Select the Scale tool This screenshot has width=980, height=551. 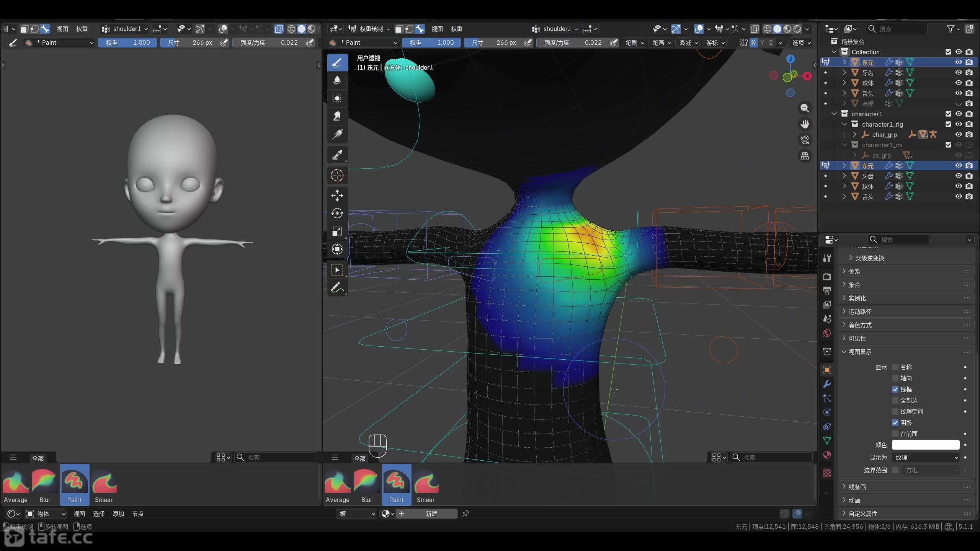pos(337,231)
